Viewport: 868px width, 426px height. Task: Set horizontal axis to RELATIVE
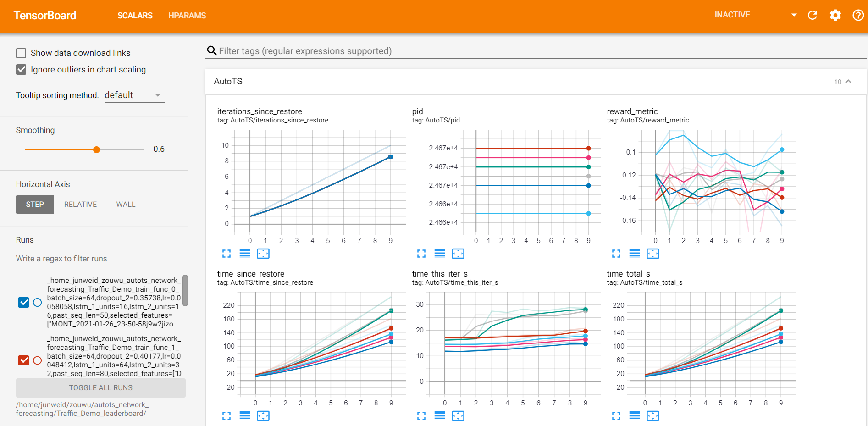pyautogui.click(x=80, y=205)
